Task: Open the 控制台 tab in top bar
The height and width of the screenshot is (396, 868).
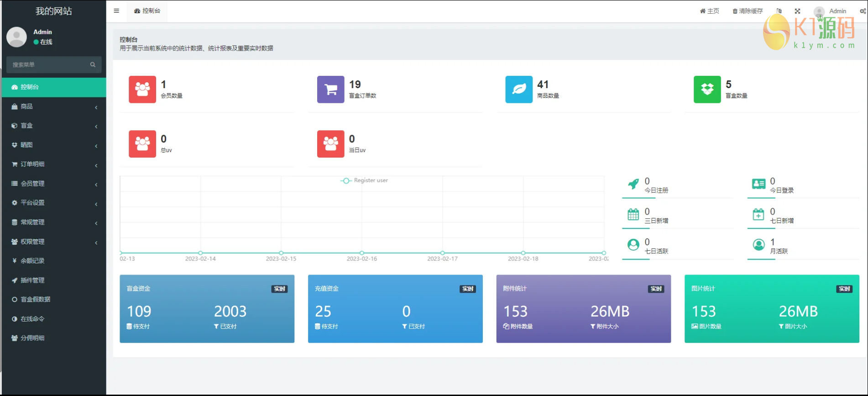Action: pos(147,11)
